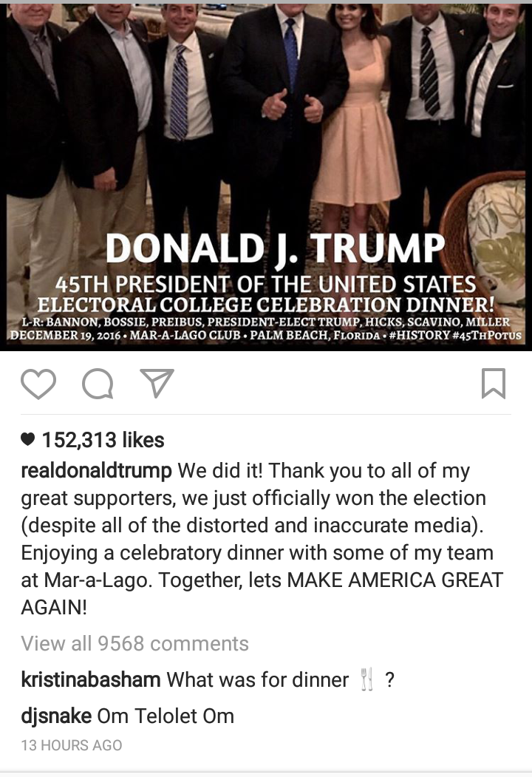Image resolution: width=532 pixels, height=777 pixels.
Task: Click the 'What was for dinner' comment text
Action: [x=258, y=679]
